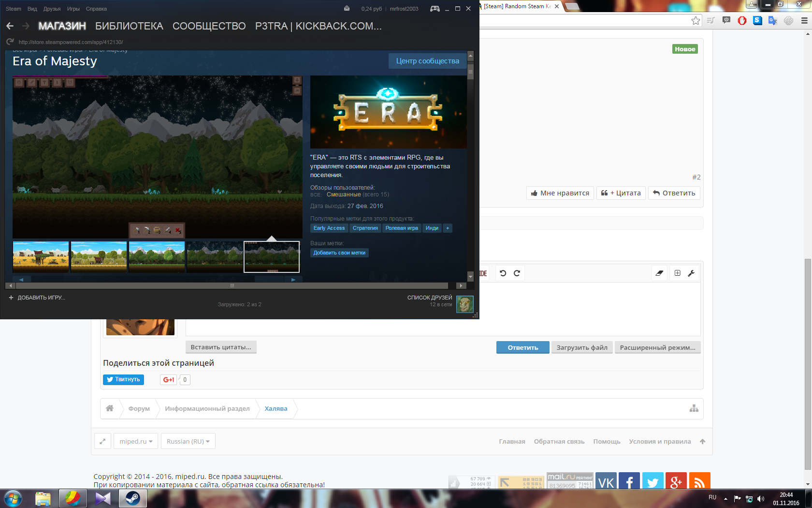Open the Twitter social icon in footer
The image size is (812, 508).
click(653, 481)
